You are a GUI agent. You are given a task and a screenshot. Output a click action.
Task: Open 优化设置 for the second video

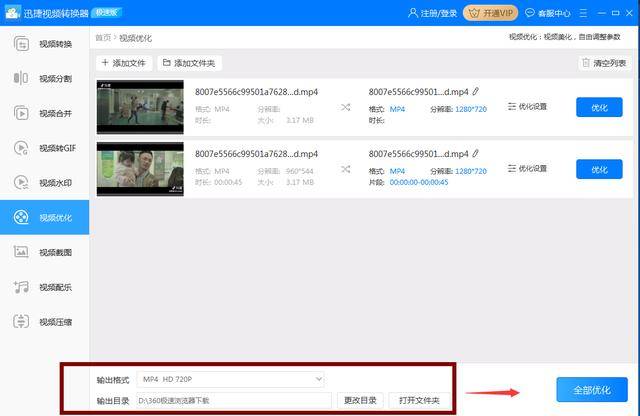coord(527,169)
